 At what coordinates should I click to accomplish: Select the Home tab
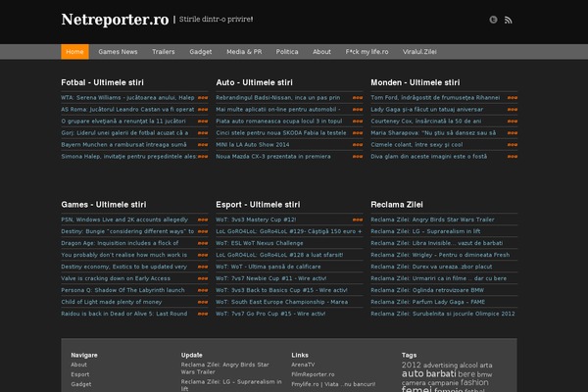(75, 52)
